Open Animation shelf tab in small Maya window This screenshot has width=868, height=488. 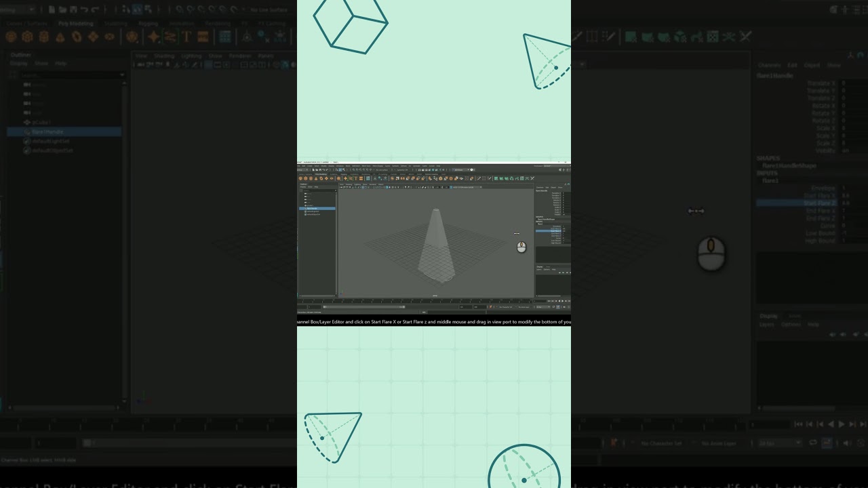tap(354, 174)
